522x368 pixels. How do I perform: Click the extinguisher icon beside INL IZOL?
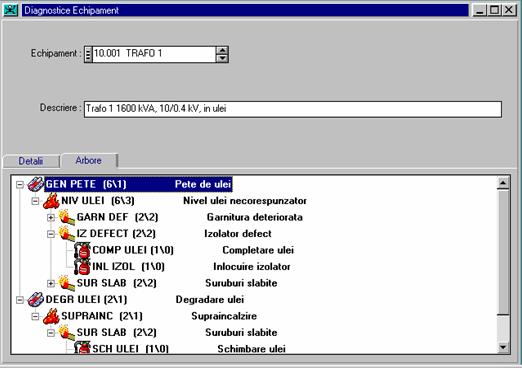pos(82,266)
